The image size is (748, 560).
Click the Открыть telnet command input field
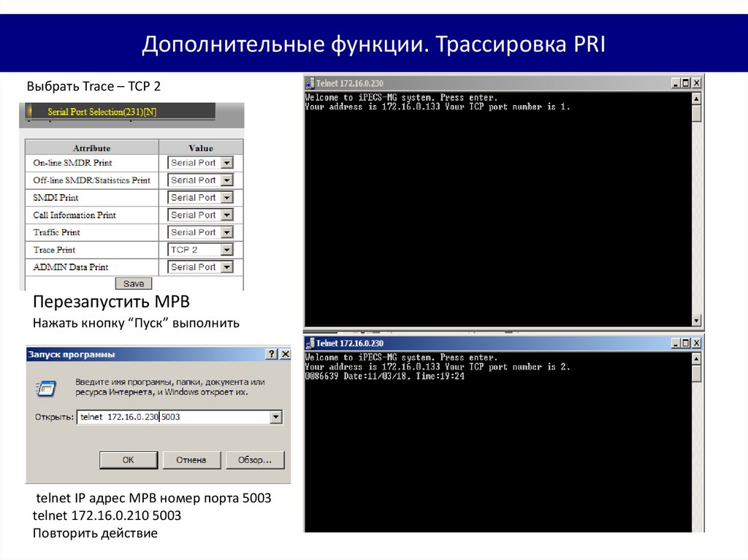[x=174, y=417]
